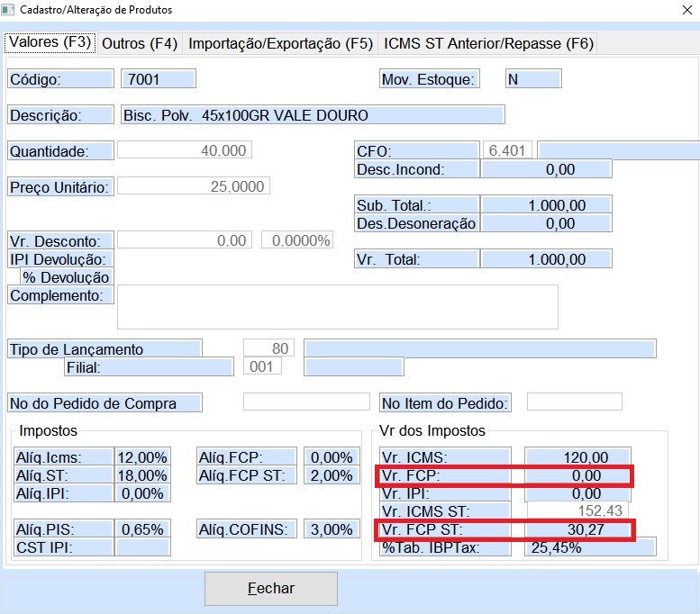Click the Preço Unitário input field
Image resolution: width=700 pixels, height=614 pixels.
193,186
